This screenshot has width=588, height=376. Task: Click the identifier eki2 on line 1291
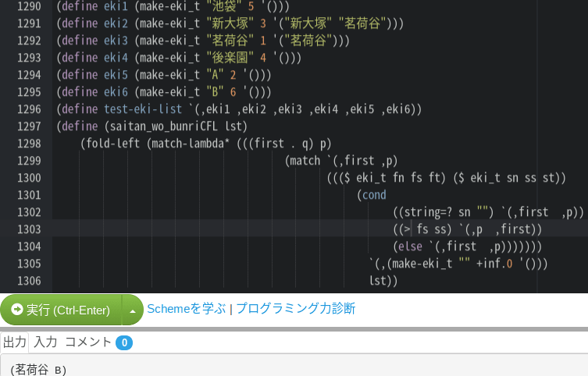coord(116,23)
